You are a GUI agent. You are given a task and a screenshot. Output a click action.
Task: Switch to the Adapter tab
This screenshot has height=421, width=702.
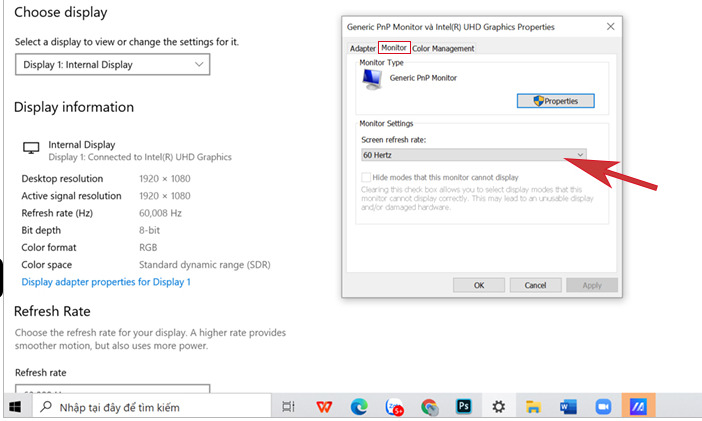pos(361,48)
